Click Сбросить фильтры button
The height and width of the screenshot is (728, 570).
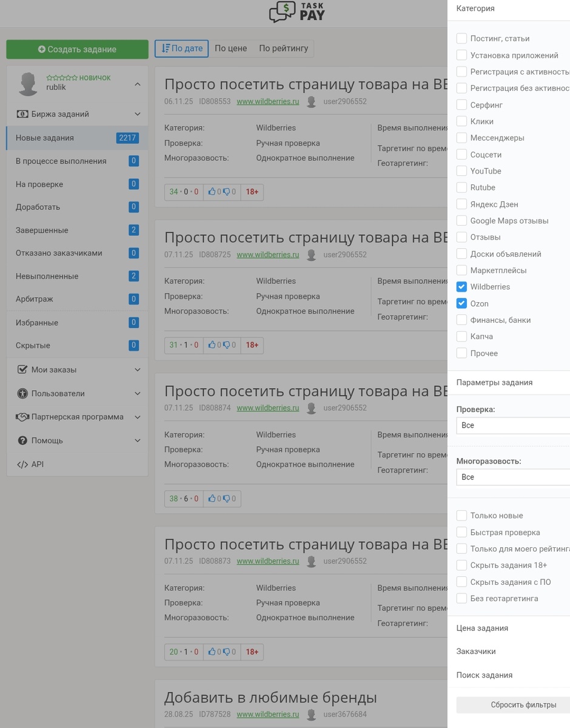[x=513, y=705]
